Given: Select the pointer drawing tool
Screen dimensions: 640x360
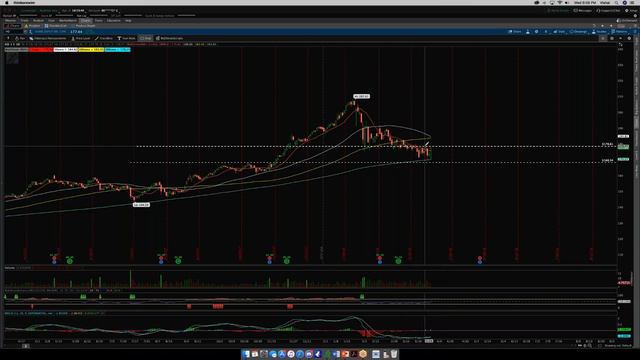Looking at the screenshot, I should pyautogui.click(x=8, y=38).
